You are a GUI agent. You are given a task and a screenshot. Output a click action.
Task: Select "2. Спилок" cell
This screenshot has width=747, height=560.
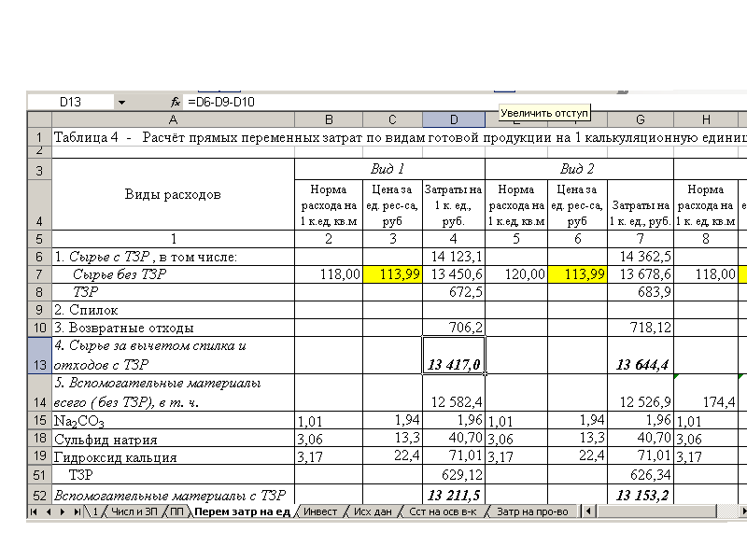pyautogui.click(x=173, y=310)
